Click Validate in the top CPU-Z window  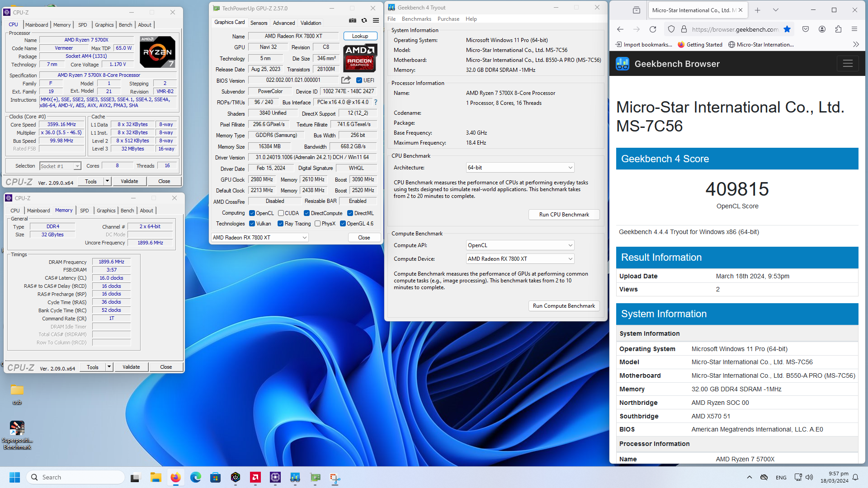coord(130,181)
